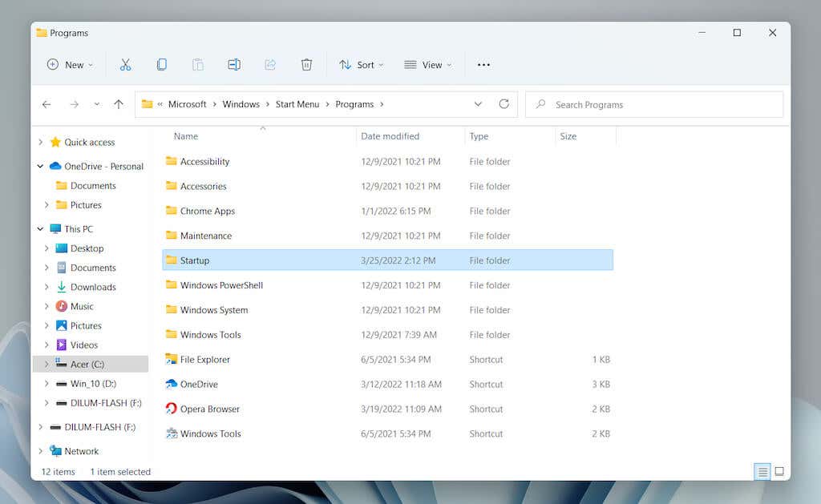Screen dimensions: 821x504
Task: Click the Share icon in the toolbar
Action: (270, 64)
